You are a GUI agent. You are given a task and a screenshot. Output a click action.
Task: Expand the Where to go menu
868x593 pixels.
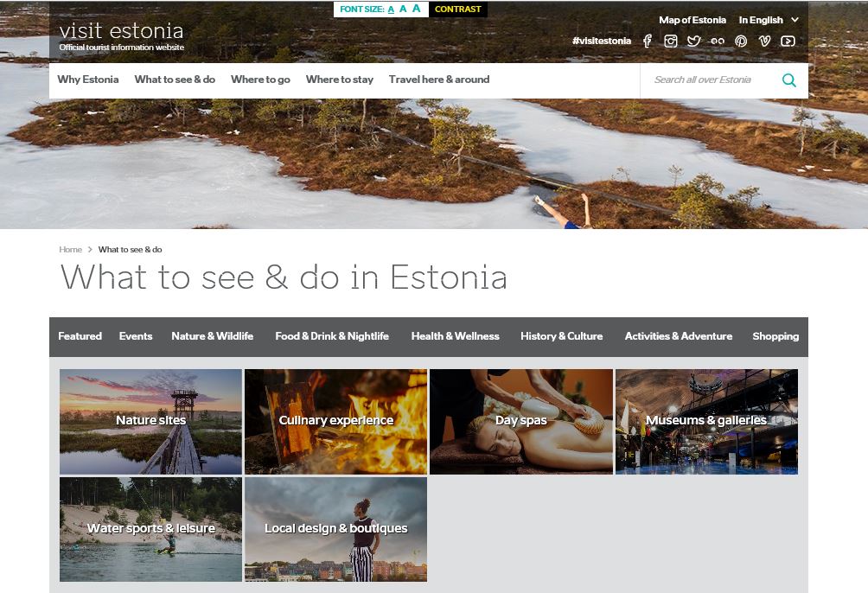(x=261, y=80)
